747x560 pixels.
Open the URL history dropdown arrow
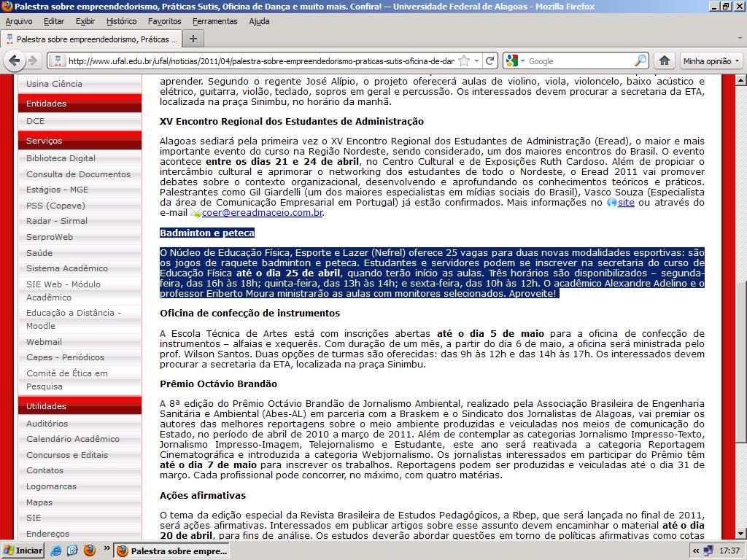tap(476, 61)
